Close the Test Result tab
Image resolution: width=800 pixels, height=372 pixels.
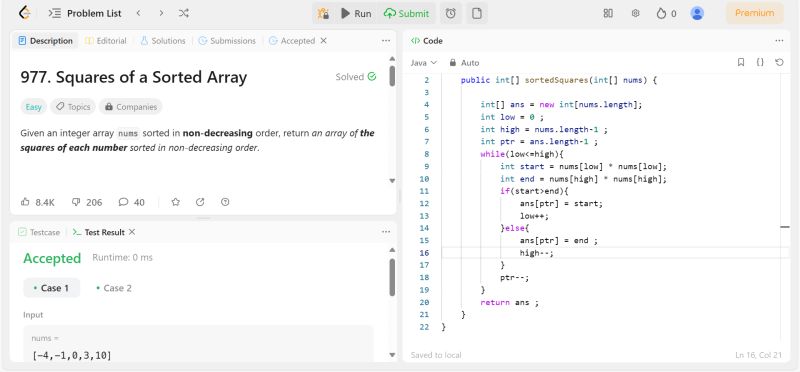click(132, 232)
